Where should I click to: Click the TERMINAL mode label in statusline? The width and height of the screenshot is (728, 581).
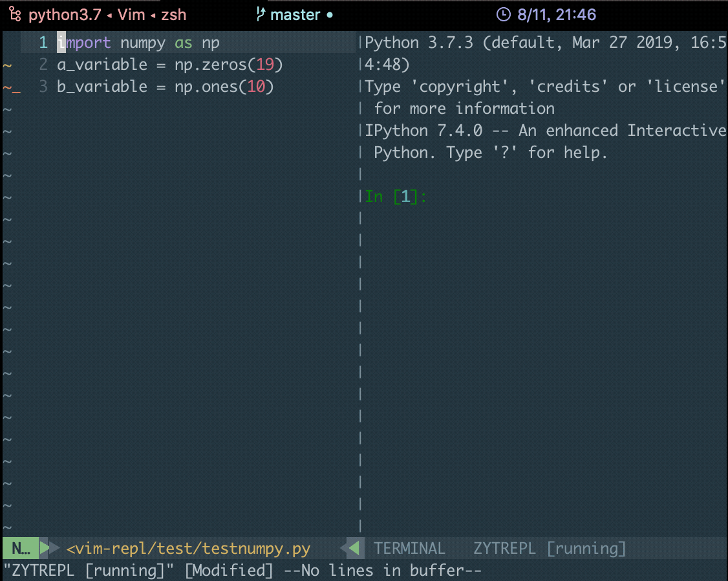pyautogui.click(x=409, y=549)
